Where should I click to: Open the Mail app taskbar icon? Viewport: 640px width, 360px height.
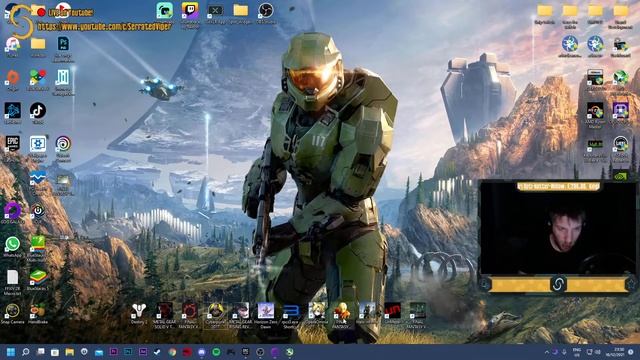pos(99,352)
